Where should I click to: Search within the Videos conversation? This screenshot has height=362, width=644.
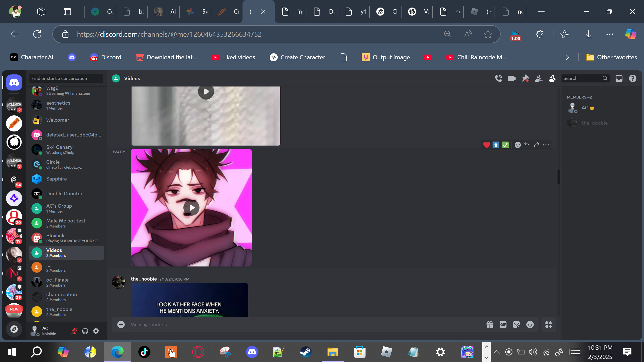click(585, 78)
